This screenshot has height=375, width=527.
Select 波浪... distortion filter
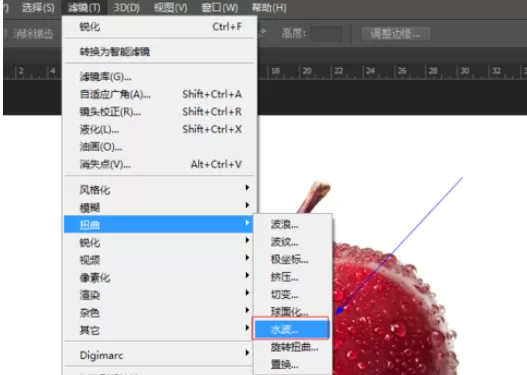[292, 224]
